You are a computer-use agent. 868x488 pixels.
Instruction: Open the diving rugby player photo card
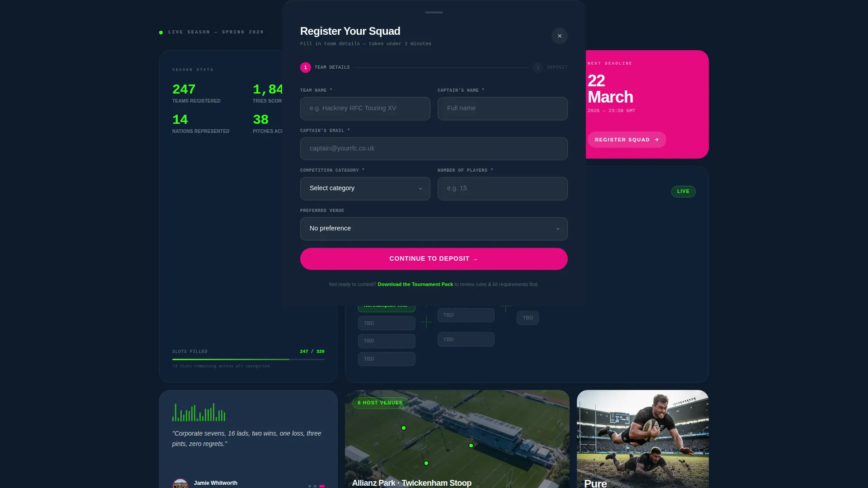[642, 439]
